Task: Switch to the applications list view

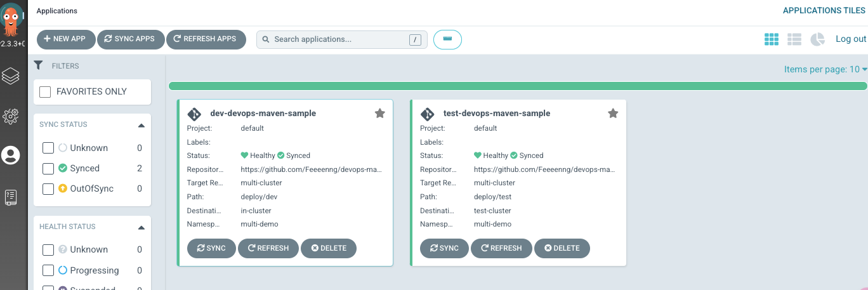Action: tap(794, 39)
